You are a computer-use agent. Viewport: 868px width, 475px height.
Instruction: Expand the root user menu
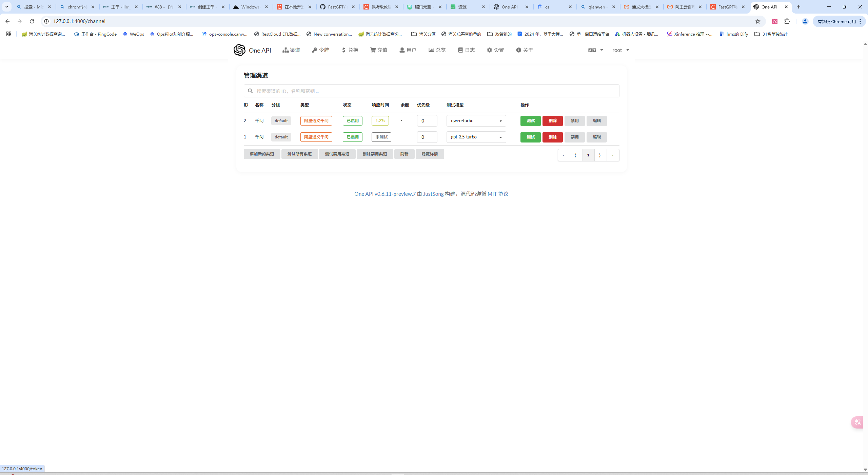point(620,50)
